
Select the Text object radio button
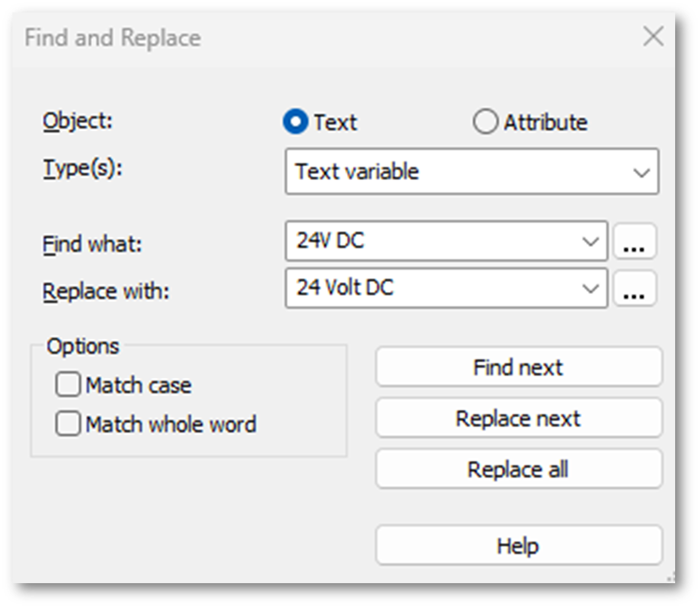point(296,123)
